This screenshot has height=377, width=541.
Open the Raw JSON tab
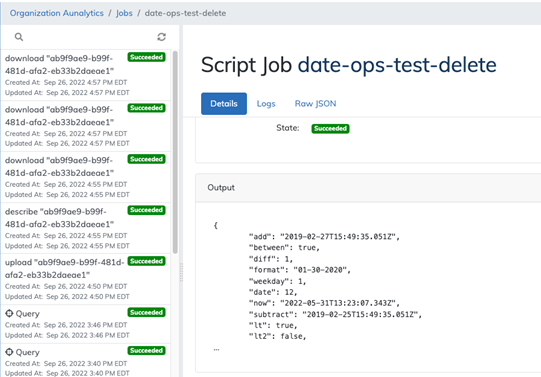point(315,103)
